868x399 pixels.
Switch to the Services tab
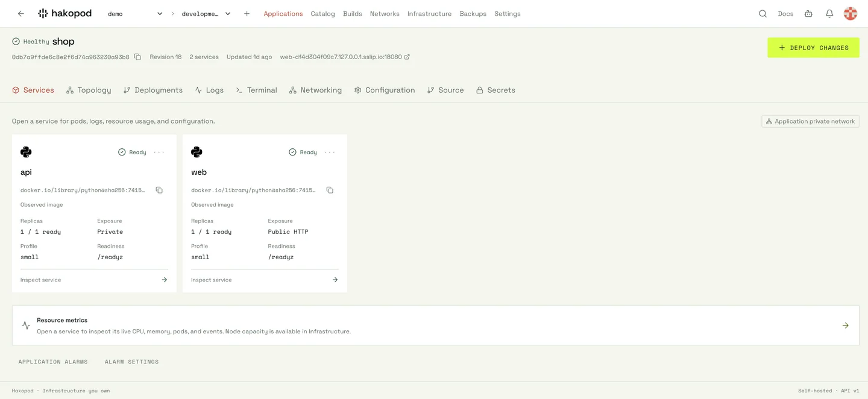click(x=33, y=90)
